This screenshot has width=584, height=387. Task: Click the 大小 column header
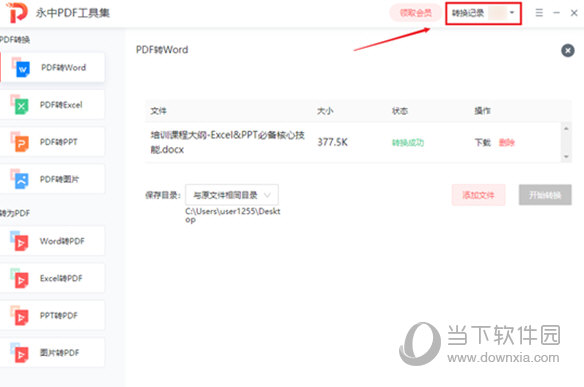point(325,111)
